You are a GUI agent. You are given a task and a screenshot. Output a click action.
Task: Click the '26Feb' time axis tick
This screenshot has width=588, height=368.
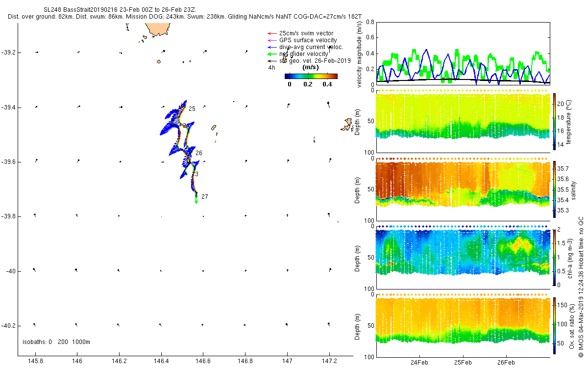[506, 363]
